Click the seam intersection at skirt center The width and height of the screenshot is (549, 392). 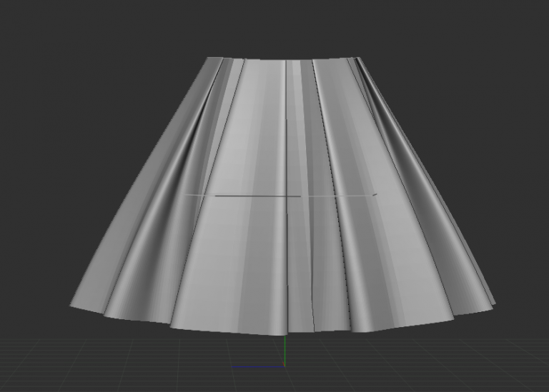287,195
